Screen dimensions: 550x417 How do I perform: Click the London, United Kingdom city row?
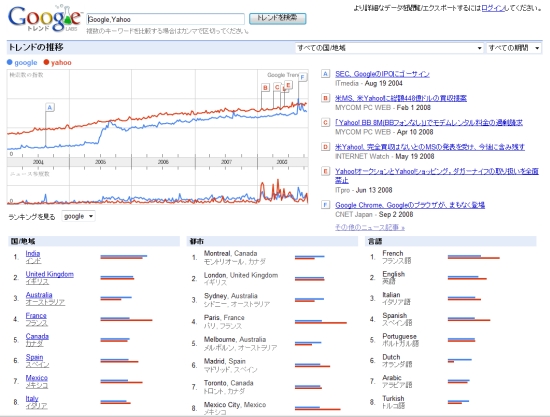(x=272, y=278)
